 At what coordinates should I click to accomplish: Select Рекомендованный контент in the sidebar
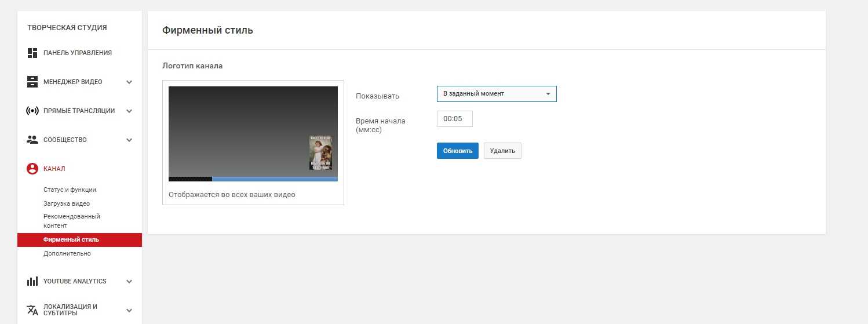(71, 221)
